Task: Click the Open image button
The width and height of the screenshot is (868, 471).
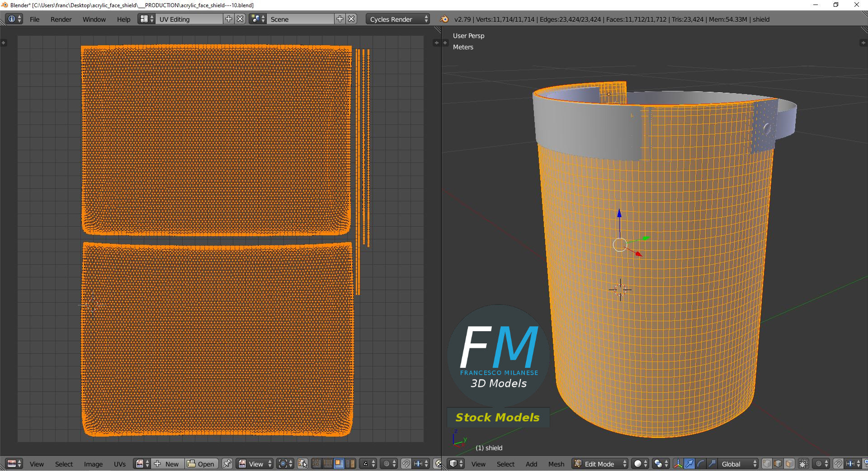Action: coord(202,464)
